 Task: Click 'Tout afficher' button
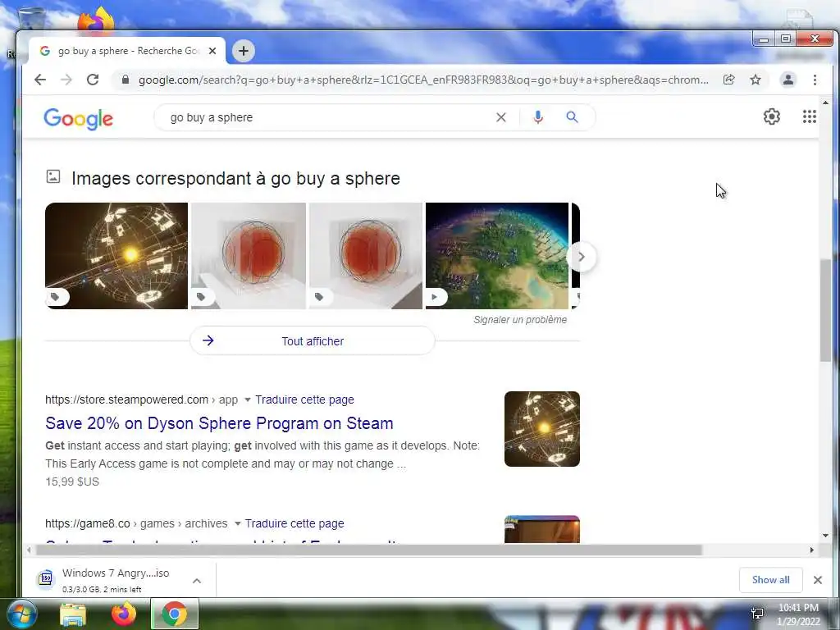313,340
